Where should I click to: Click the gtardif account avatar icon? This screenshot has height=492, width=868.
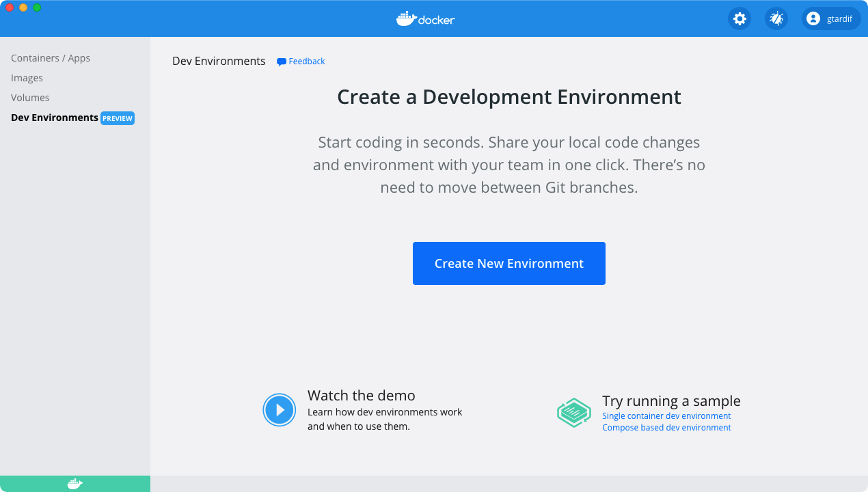click(x=813, y=18)
